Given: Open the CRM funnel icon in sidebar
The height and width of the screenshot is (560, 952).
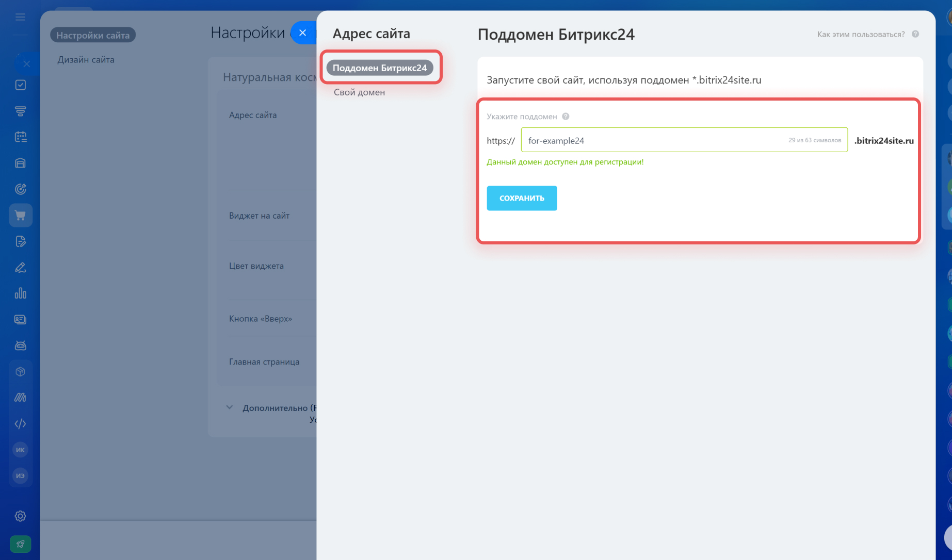Looking at the screenshot, I should point(21,111).
